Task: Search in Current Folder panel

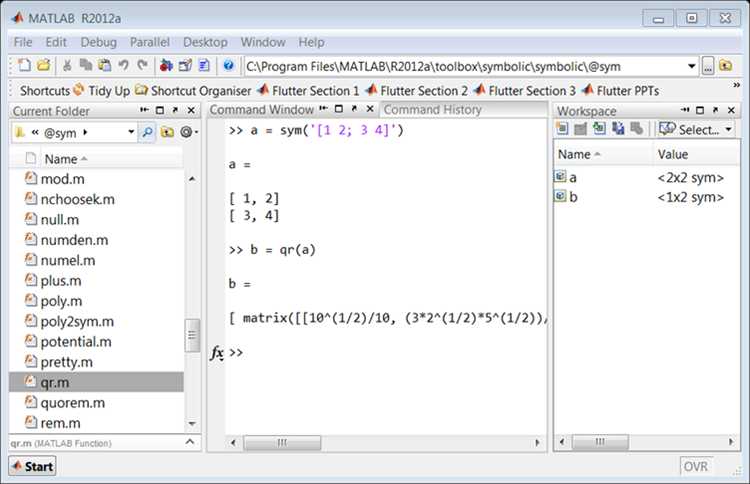Action: [x=147, y=132]
